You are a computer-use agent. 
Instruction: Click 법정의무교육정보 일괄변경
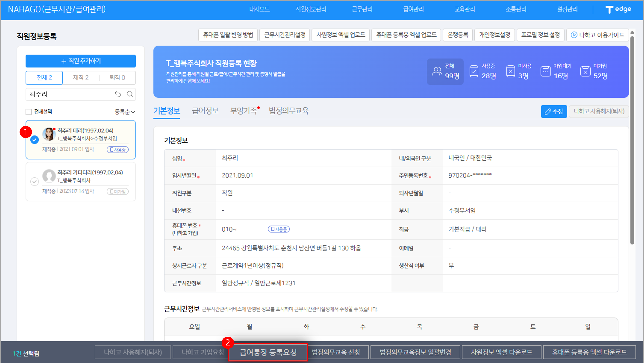pos(415,352)
